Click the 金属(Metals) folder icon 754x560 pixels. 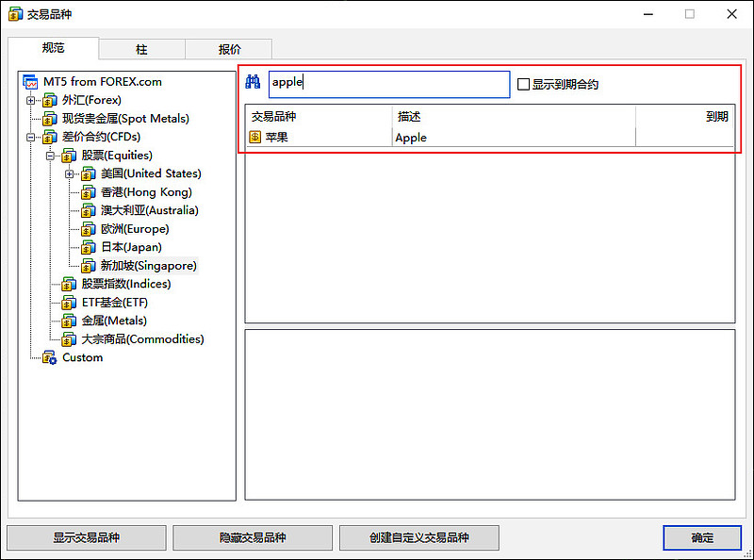coord(69,321)
